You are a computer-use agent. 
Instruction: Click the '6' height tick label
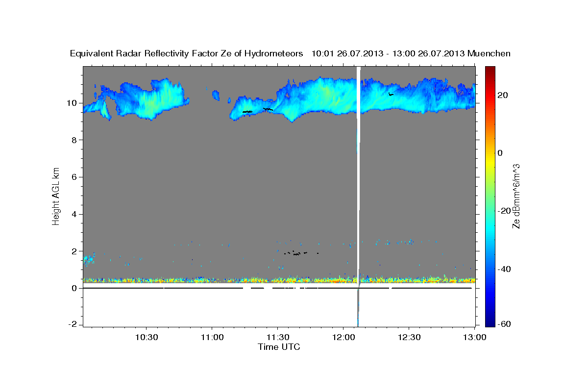click(74, 177)
